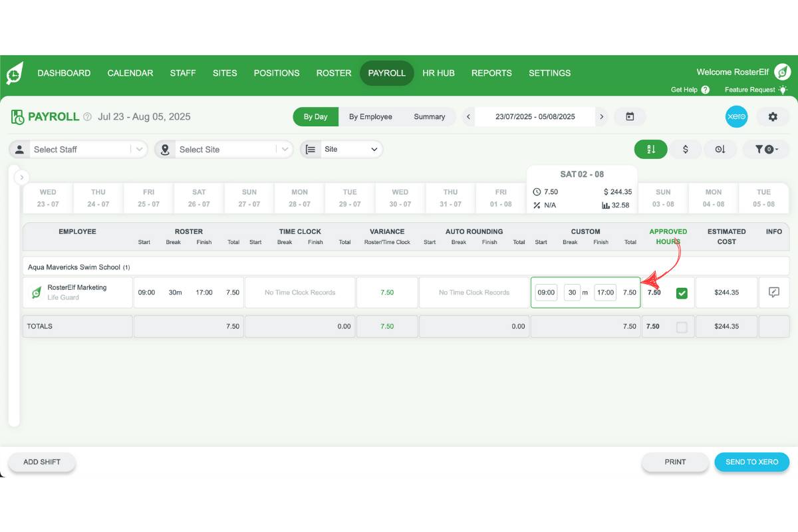Click the sort order icon button
Image resolution: width=798 pixels, height=532 pixels.
tap(651, 150)
